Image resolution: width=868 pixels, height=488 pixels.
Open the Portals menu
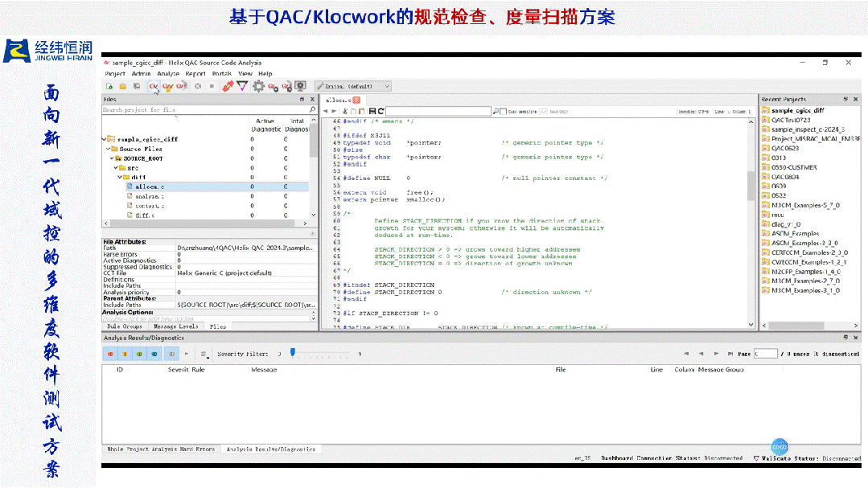pyautogui.click(x=222, y=74)
